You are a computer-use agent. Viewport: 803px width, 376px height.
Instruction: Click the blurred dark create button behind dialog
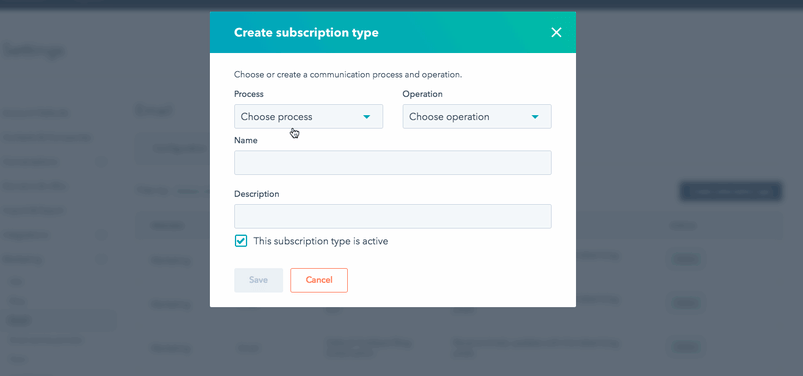coord(730,192)
